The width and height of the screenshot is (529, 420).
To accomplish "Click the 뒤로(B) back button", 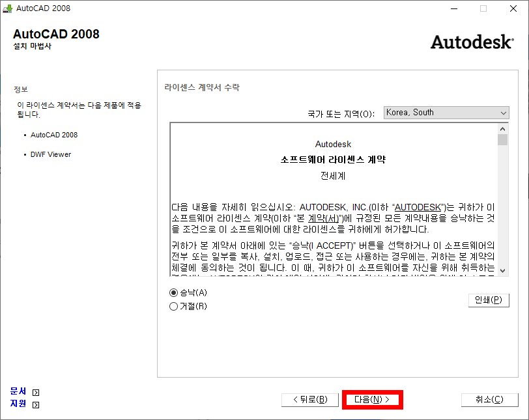I will point(310,400).
